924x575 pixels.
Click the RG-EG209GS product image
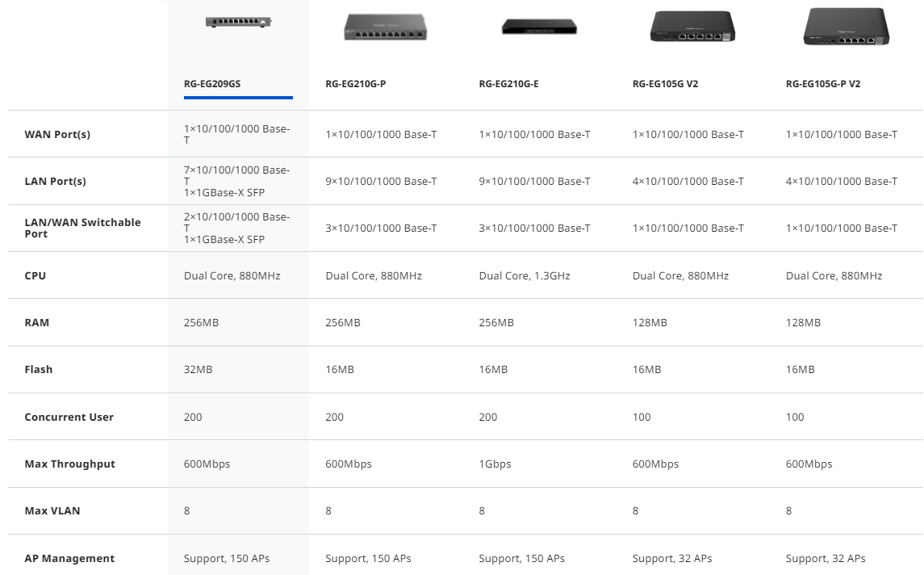pyautogui.click(x=238, y=23)
